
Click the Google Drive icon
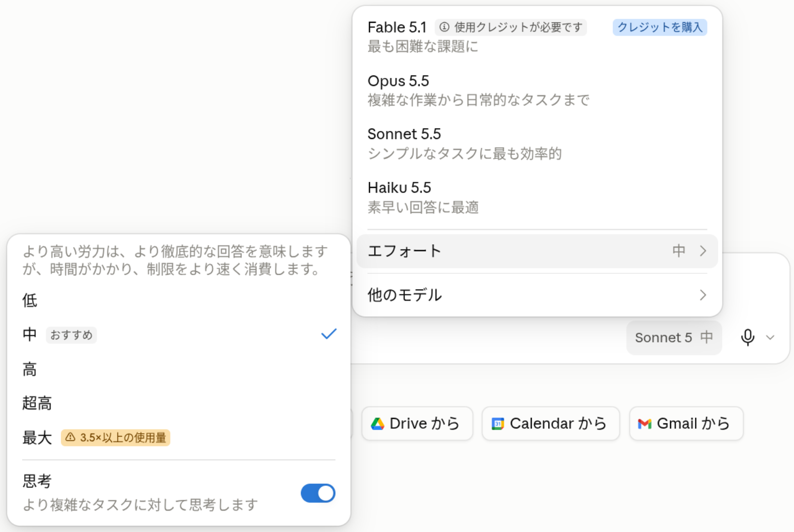378,424
